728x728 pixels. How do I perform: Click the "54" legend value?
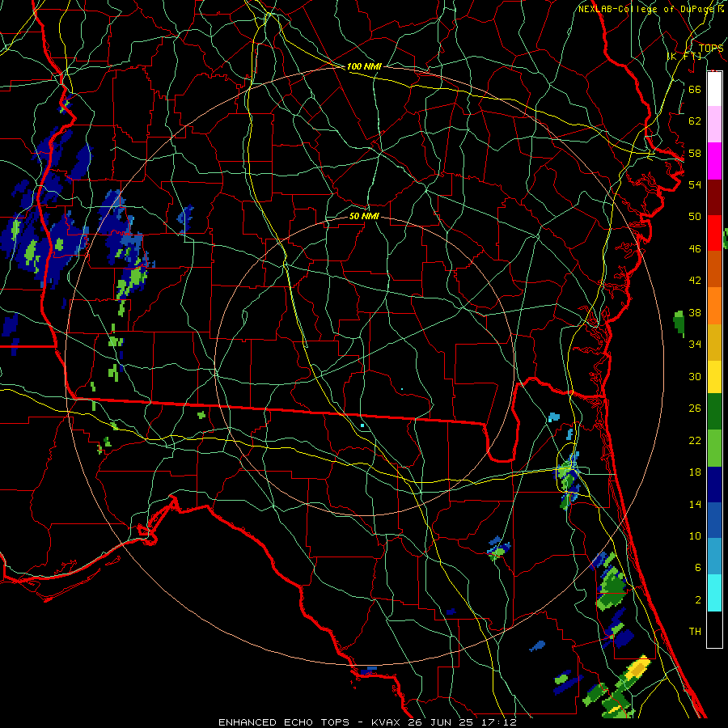coord(695,184)
